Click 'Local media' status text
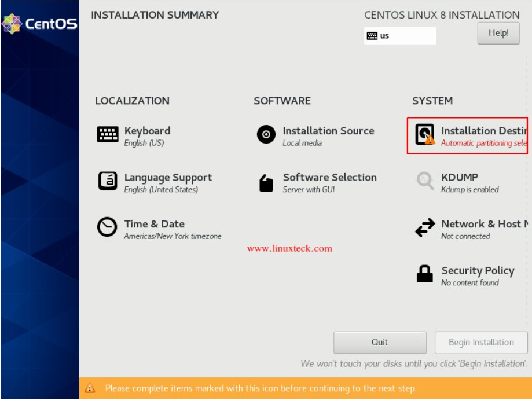This screenshot has height=401, width=532. pos(302,143)
